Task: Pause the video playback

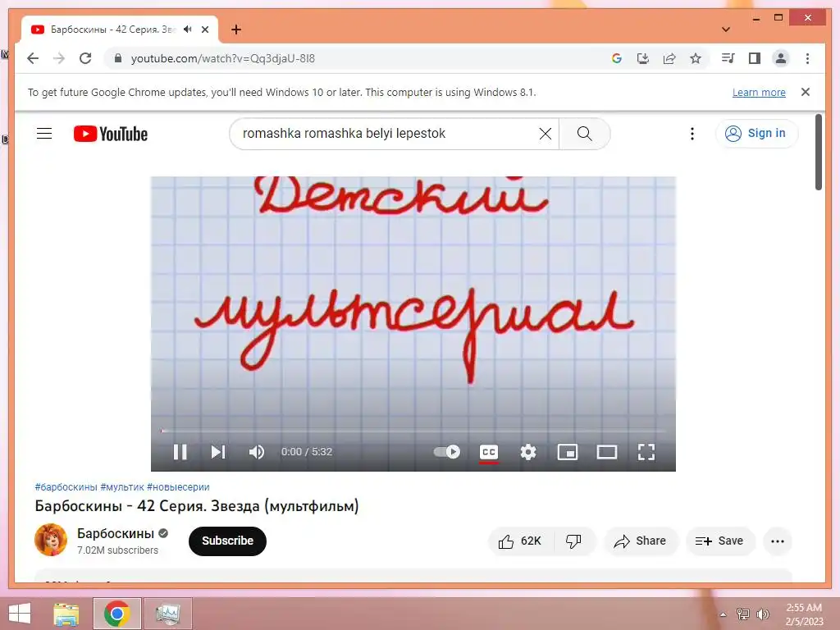Action: (x=180, y=452)
